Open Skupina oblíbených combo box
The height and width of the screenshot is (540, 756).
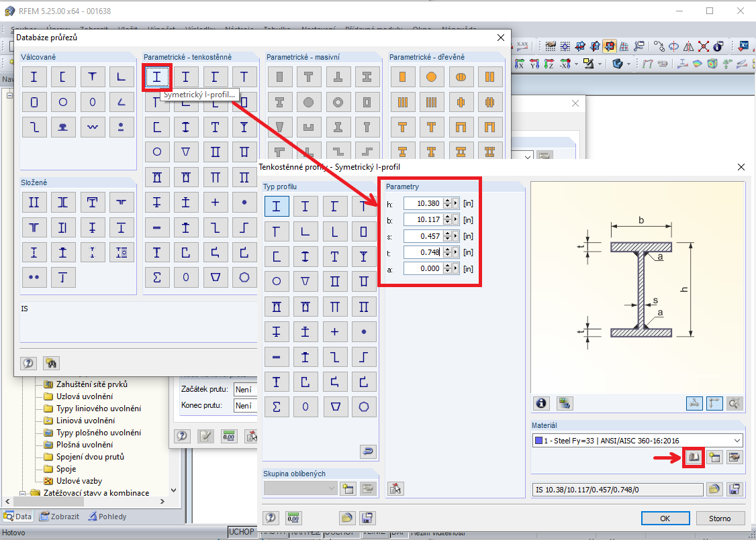pos(300,488)
